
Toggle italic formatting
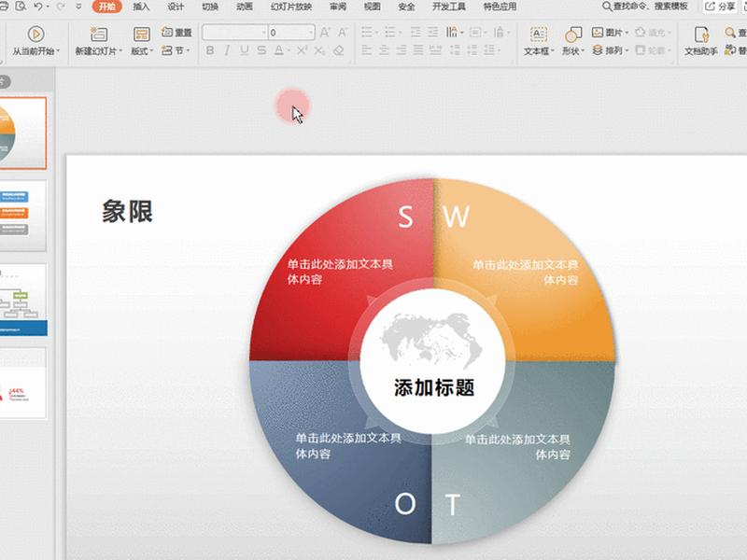(227, 50)
